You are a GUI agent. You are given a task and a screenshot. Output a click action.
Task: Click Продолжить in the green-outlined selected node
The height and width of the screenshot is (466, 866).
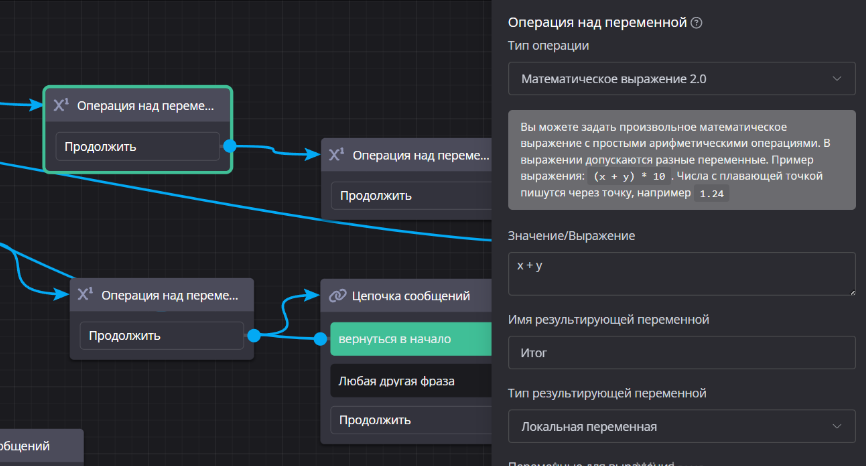point(137,146)
